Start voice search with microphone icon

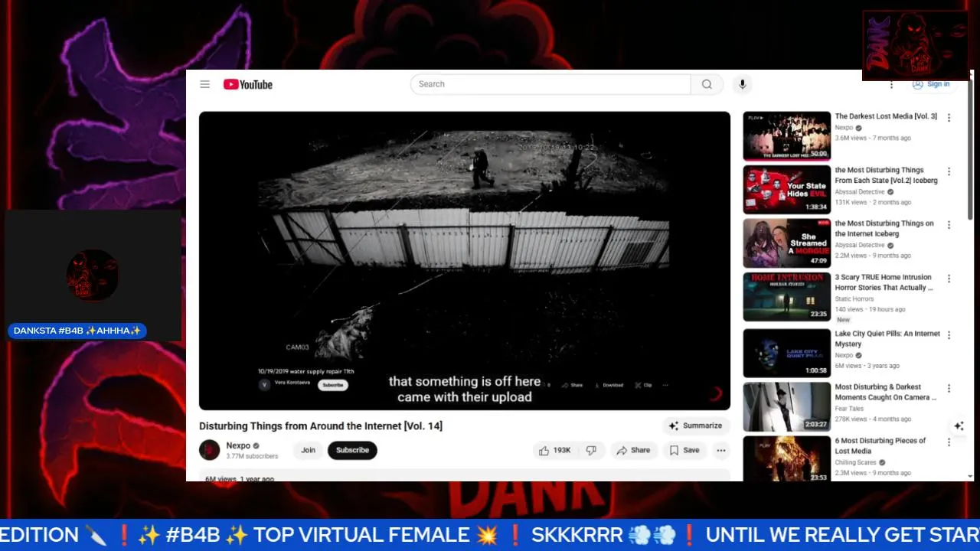[742, 84]
